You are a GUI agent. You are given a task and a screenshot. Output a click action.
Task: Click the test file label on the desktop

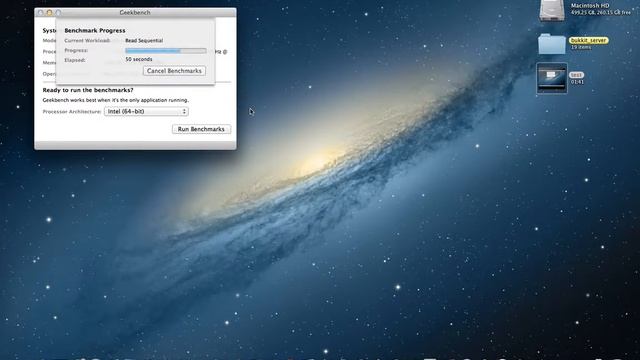coord(576,75)
